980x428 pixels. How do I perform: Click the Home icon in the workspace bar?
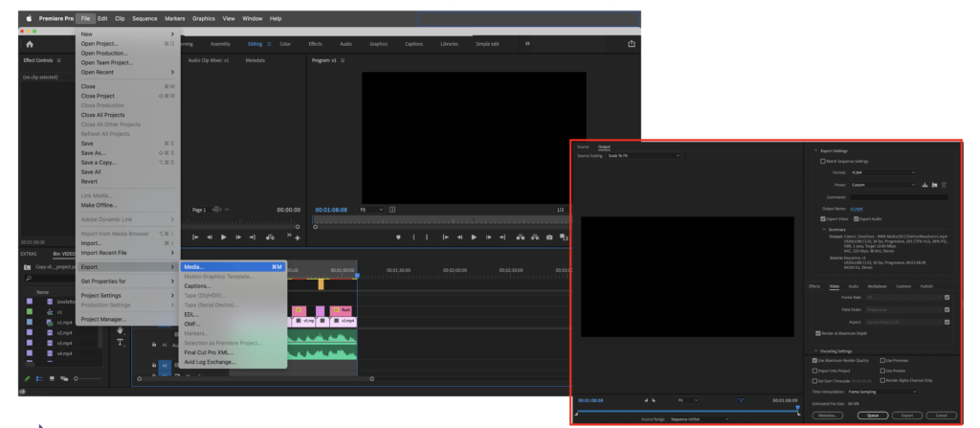(29, 44)
